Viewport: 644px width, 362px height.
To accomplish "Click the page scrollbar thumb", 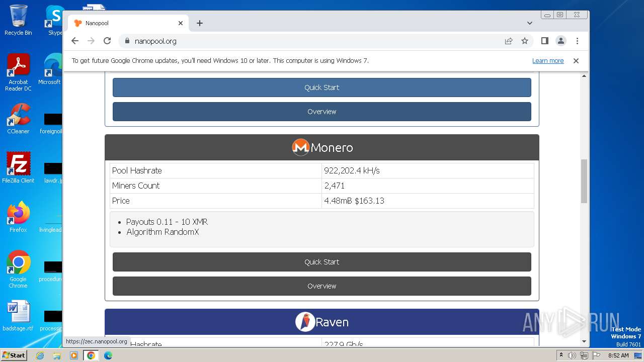I will (584, 181).
